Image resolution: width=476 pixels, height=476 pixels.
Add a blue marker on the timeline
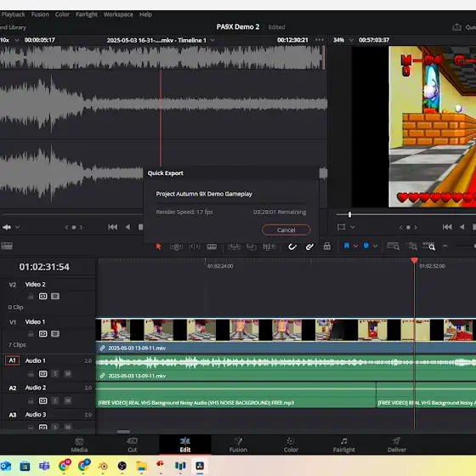coord(366,246)
